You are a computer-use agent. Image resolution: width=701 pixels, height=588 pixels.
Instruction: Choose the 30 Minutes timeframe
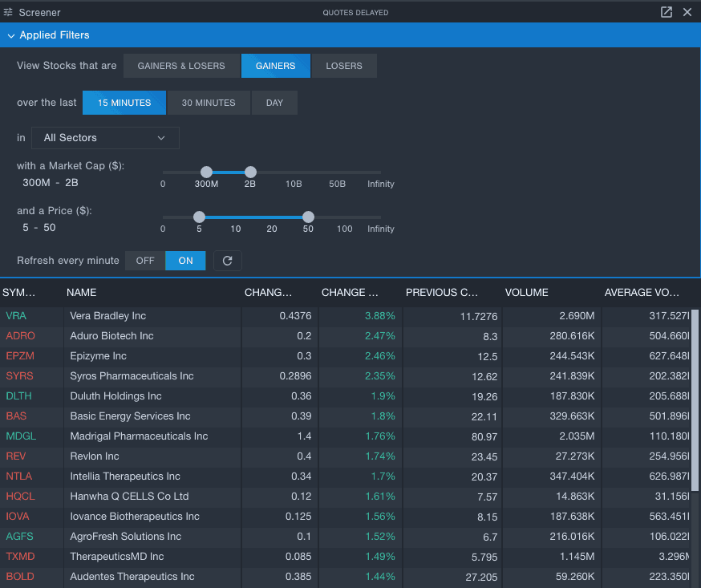(x=209, y=103)
